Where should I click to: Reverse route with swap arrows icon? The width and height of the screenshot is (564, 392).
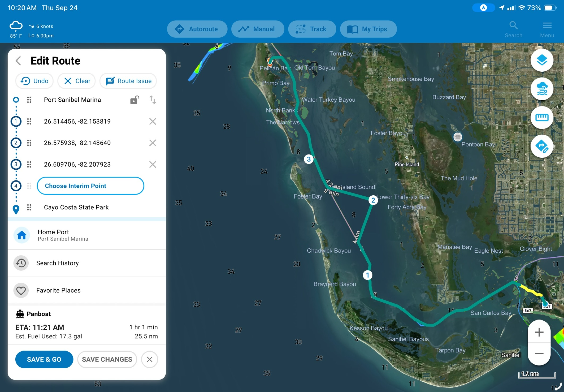(153, 100)
